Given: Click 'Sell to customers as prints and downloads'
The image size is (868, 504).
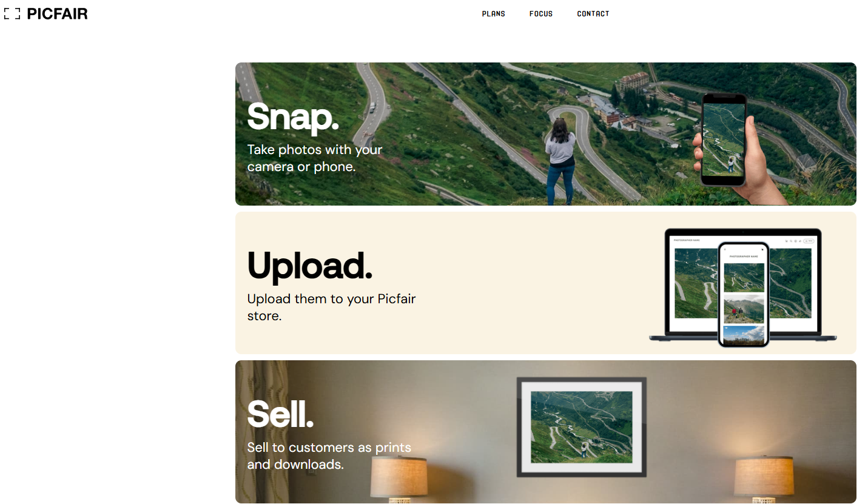Looking at the screenshot, I should [329, 455].
